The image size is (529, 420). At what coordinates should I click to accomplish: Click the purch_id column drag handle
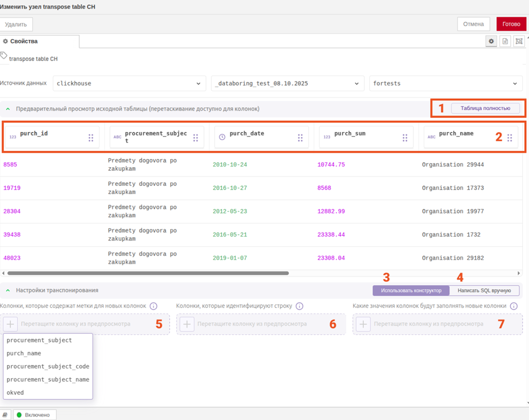(x=91, y=138)
